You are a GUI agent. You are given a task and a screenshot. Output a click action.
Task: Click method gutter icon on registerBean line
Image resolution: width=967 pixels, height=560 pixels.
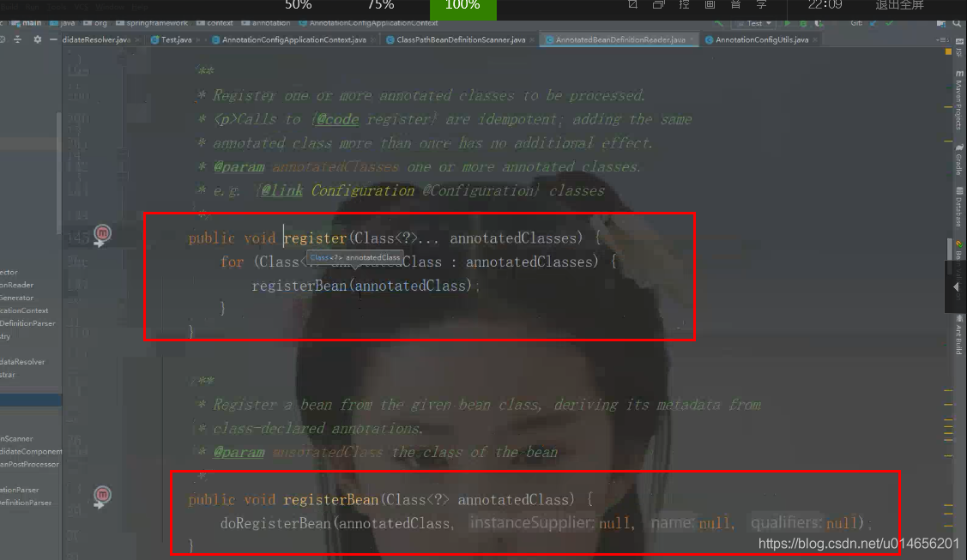[102, 497]
